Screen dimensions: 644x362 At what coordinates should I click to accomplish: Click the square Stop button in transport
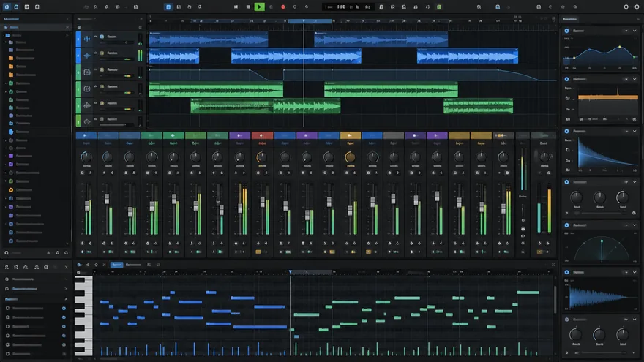(248, 7)
